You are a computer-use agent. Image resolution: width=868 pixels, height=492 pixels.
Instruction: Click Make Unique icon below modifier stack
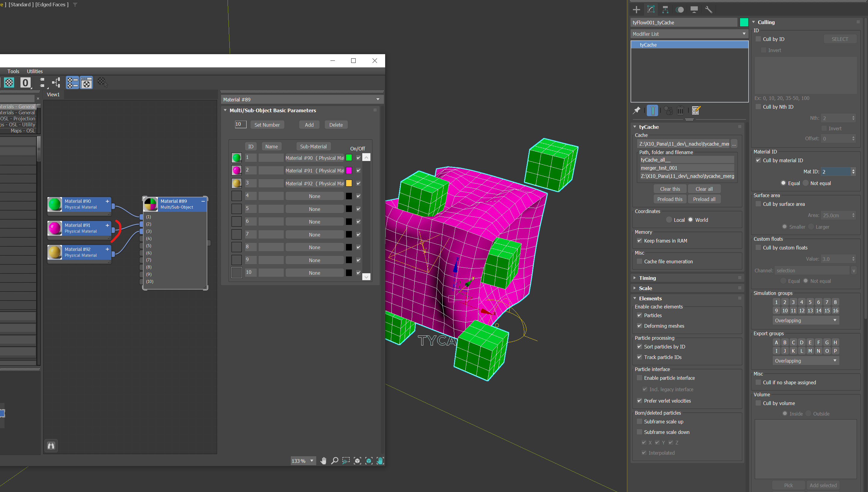pos(668,110)
